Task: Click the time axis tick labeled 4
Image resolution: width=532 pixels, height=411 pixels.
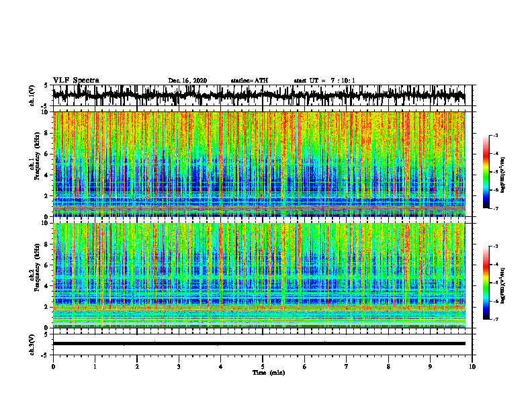Action: [221, 367]
